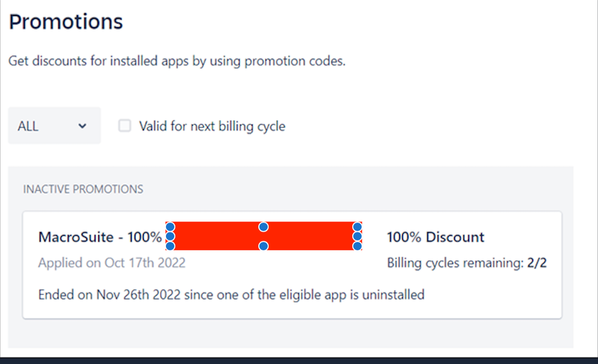Click the bottom-left resize handle of red rectangle
This screenshot has height=364, width=598.
tap(170, 245)
